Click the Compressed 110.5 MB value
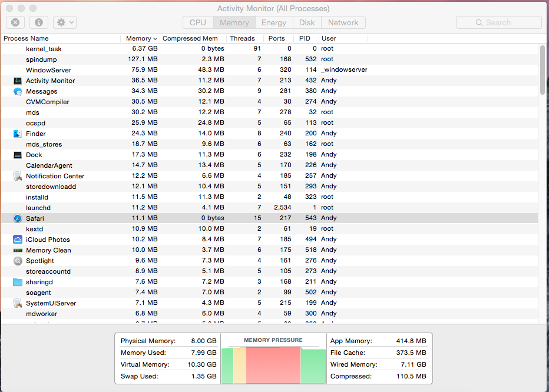Screen dimensions: 549x392 tap(411, 376)
